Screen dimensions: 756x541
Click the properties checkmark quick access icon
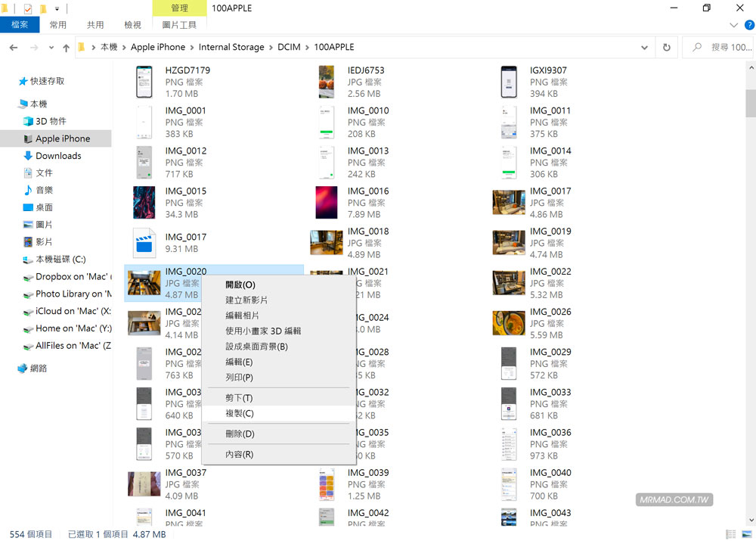pos(28,8)
